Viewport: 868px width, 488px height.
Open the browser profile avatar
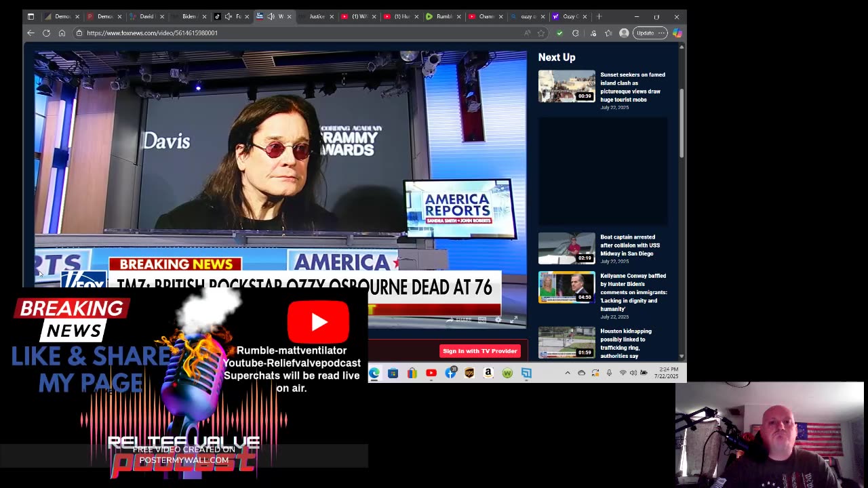624,33
